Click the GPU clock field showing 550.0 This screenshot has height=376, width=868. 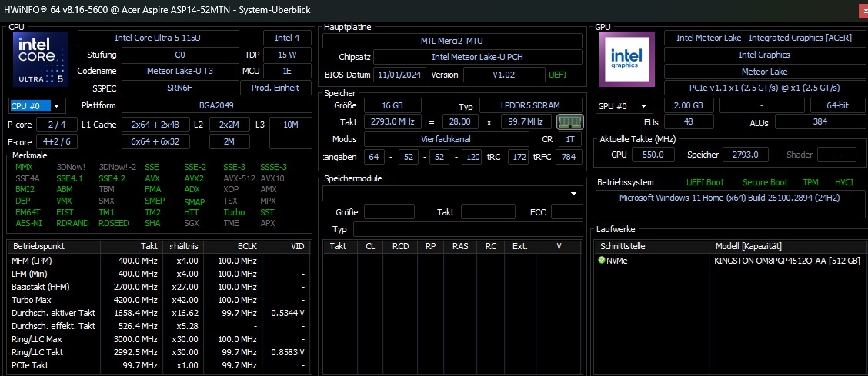pos(653,155)
